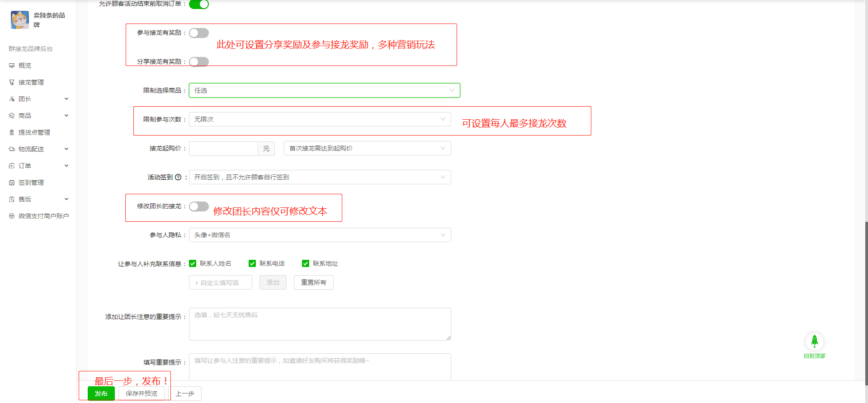This screenshot has width=868, height=403.
Task: Click the brand avatar logo
Action: coord(19,20)
